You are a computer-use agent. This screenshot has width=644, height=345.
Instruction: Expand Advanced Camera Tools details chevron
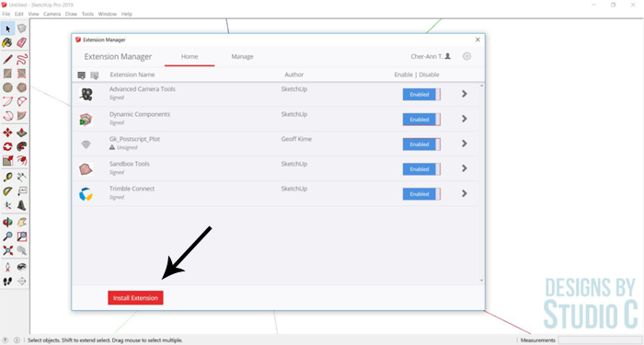click(x=464, y=94)
